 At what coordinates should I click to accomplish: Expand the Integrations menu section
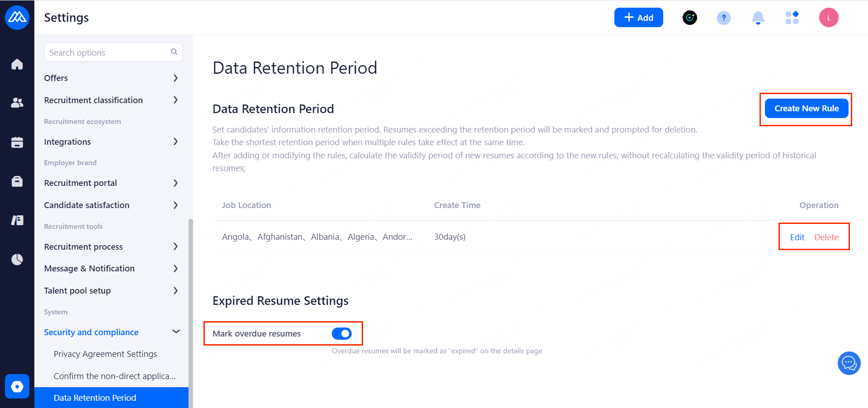tap(111, 142)
